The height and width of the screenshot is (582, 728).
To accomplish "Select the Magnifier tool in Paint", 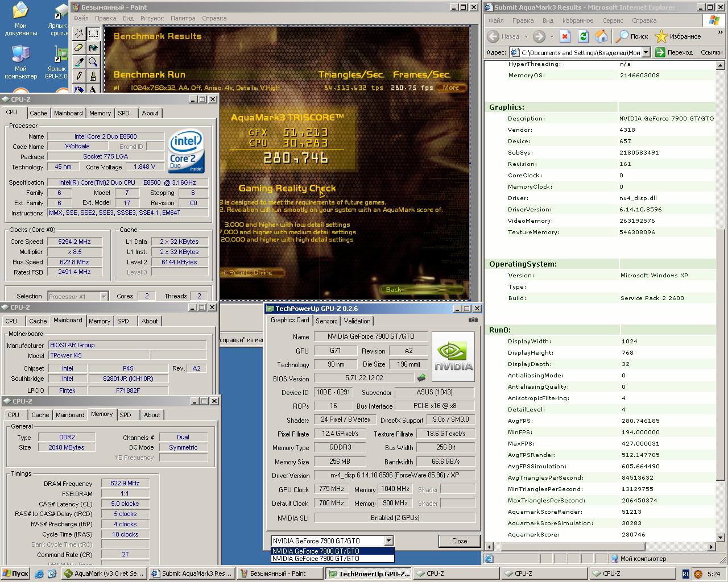I will coord(93,61).
